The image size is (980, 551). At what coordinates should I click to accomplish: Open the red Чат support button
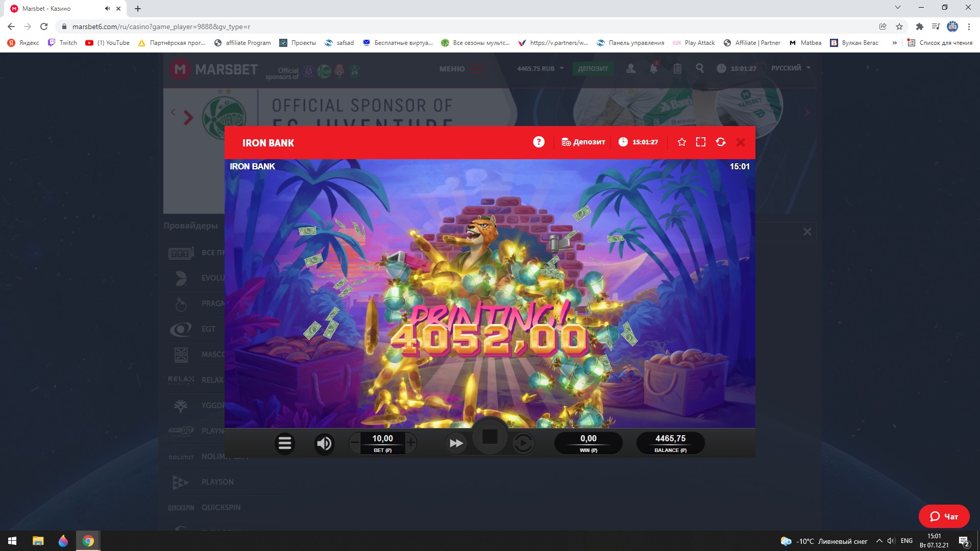coord(944,516)
